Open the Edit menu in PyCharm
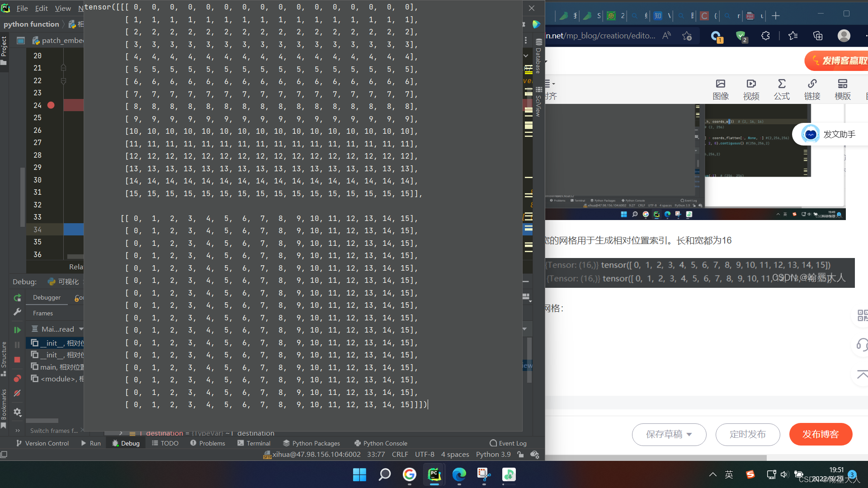The image size is (868, 488). [41, 8]
